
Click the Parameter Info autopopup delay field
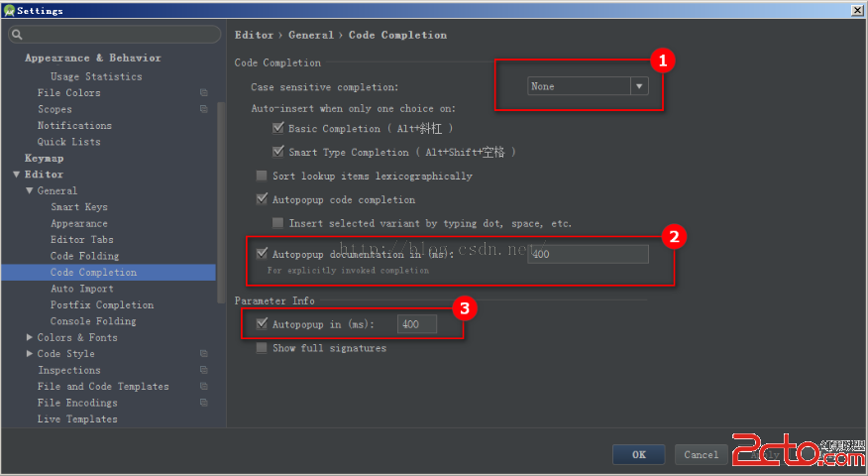[416, 324]
